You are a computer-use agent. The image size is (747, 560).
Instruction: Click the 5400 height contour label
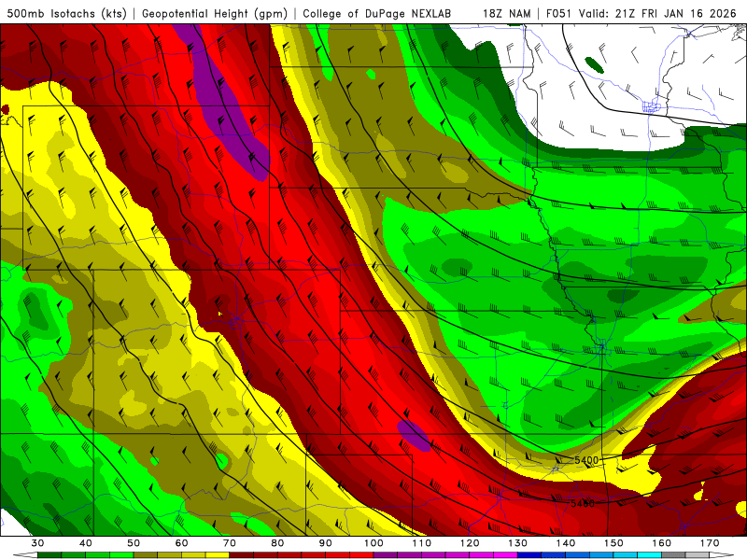586,460
